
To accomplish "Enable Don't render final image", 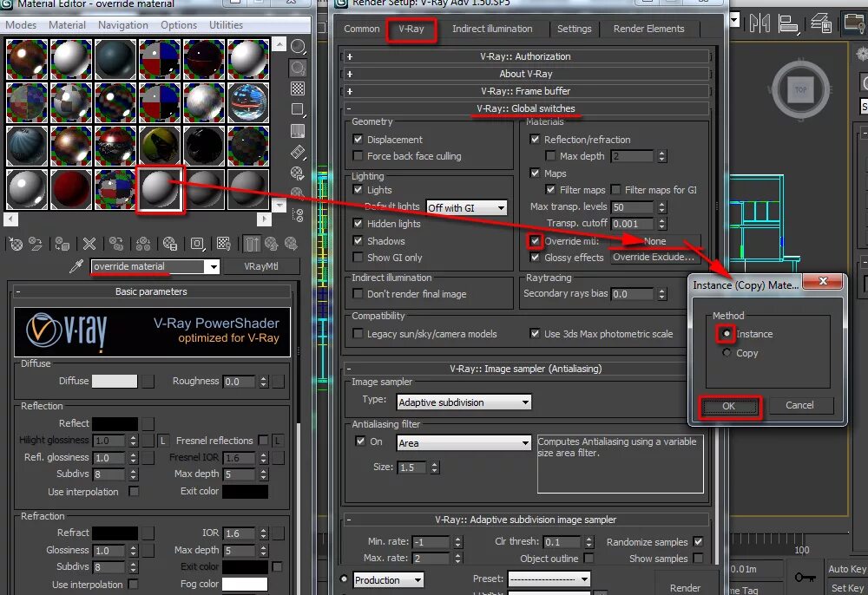I will click(358, 294).
